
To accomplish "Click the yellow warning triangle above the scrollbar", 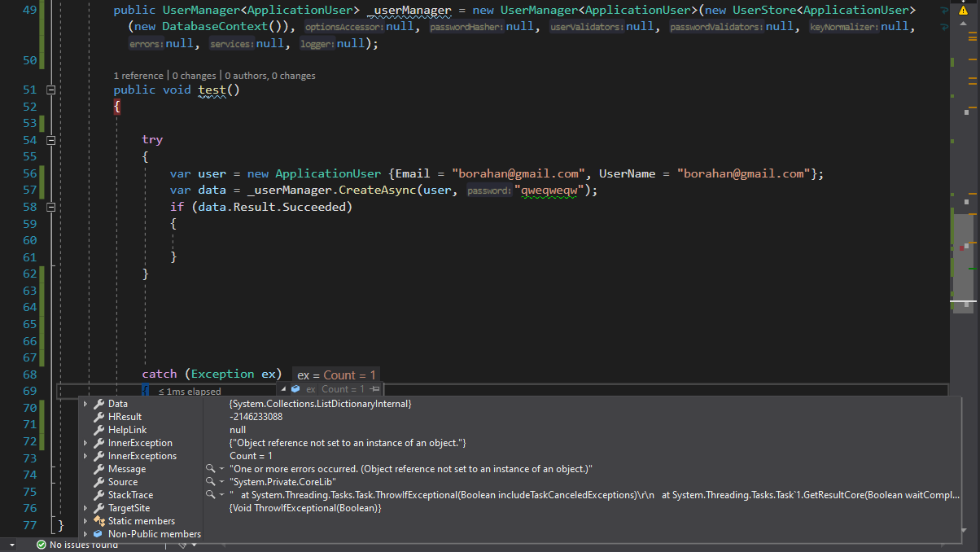I will pos(963,10).
